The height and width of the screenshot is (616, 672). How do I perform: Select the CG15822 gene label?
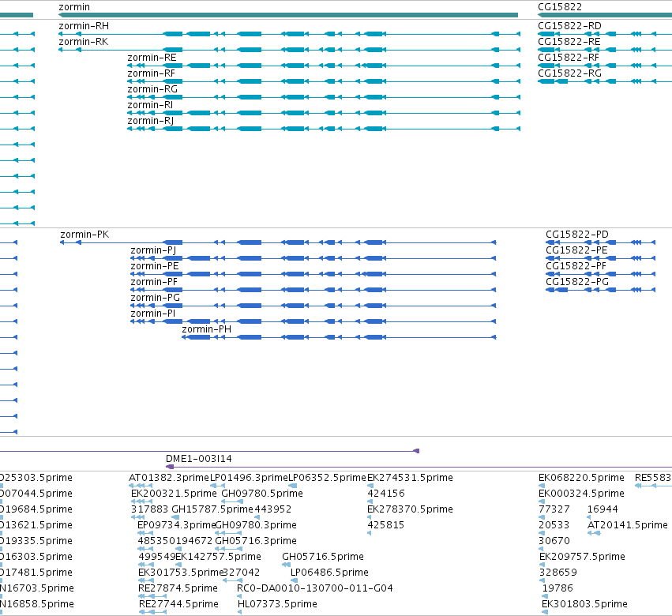(x=560, y=7)
